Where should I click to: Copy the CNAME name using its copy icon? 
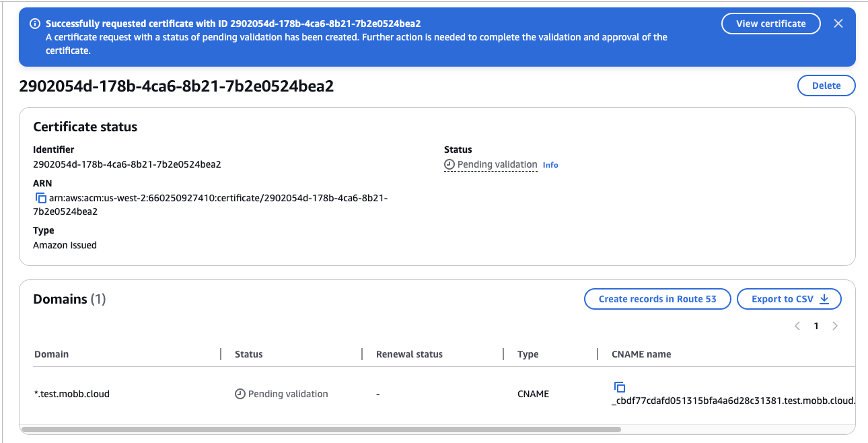tap(620, 387)
